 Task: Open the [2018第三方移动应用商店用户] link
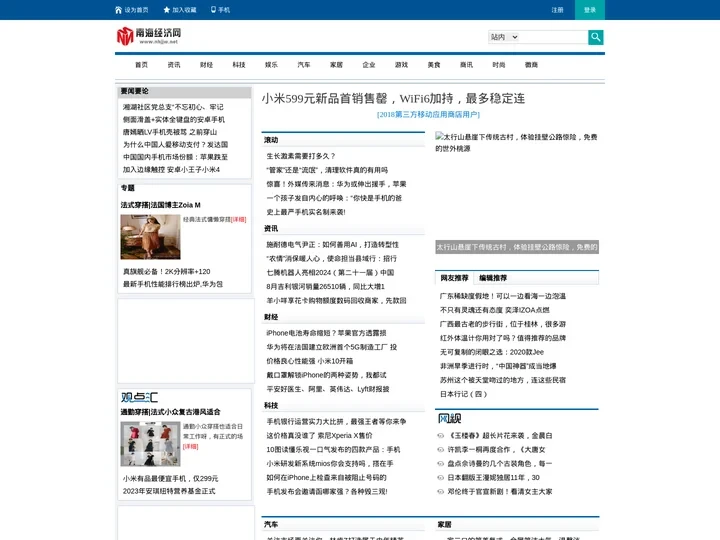point(428,114)
